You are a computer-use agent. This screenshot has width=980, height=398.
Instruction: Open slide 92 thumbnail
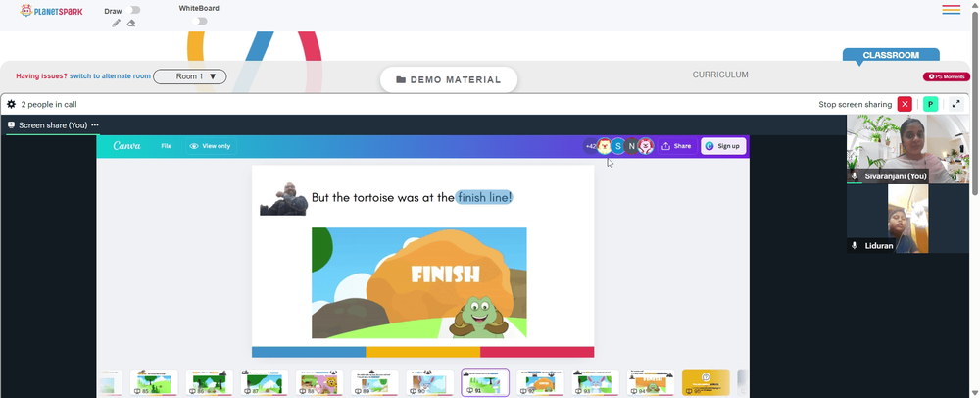pos(540,382)
